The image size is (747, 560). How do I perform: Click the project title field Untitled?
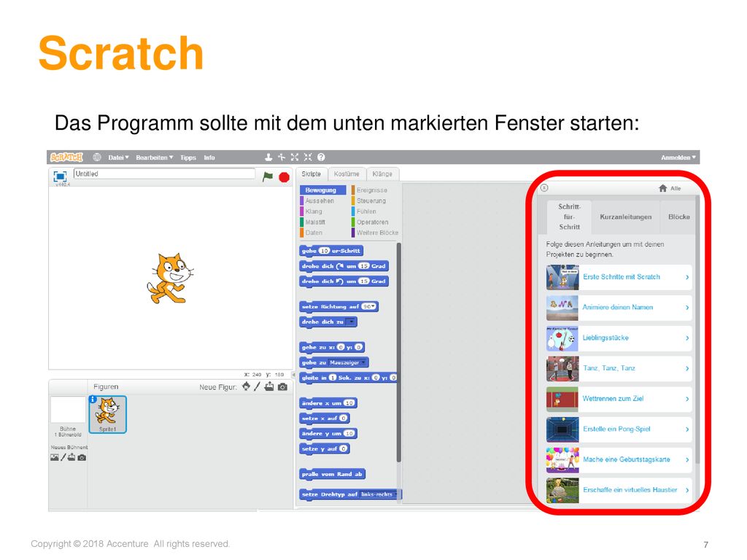[164, 174]
